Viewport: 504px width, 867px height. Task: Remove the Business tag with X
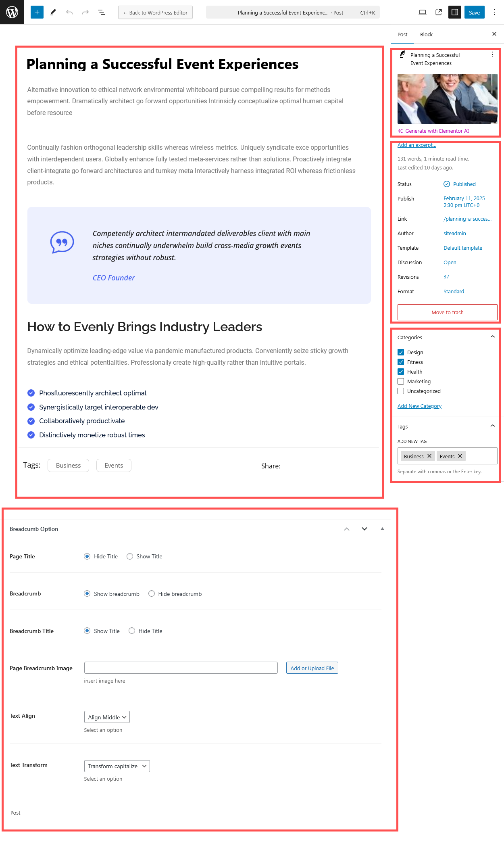pos(429,456)
